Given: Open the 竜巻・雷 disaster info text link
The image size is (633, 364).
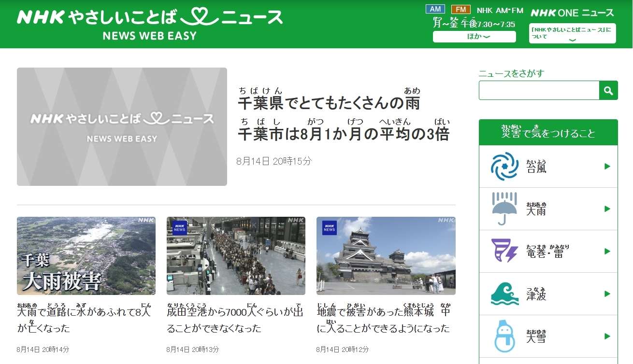Looking at the screenshot, I should (x=547, y=251).
